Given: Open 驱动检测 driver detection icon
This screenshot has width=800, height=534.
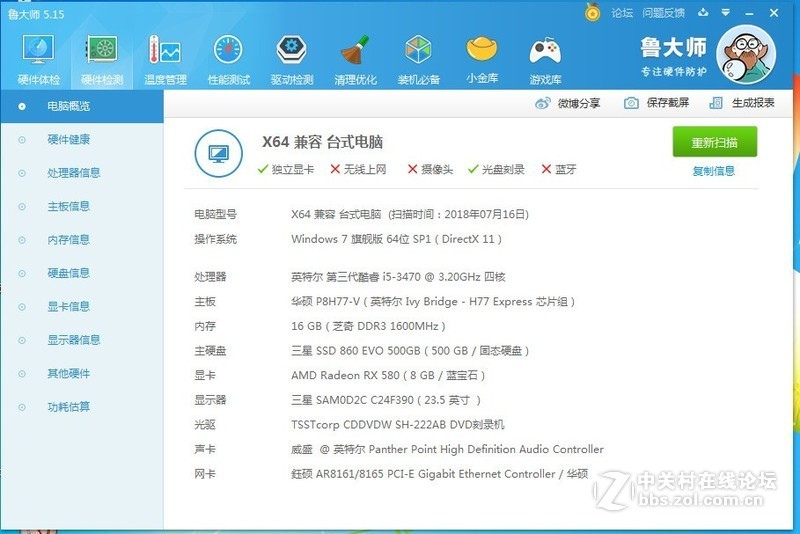Looking at the screenshot, I should 292,59.
